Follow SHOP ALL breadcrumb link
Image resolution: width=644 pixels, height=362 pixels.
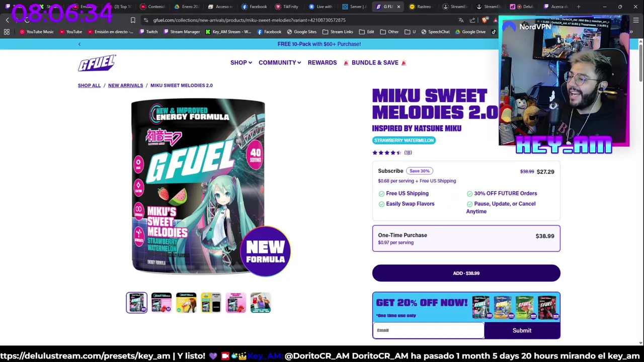(x=89, y=85)
